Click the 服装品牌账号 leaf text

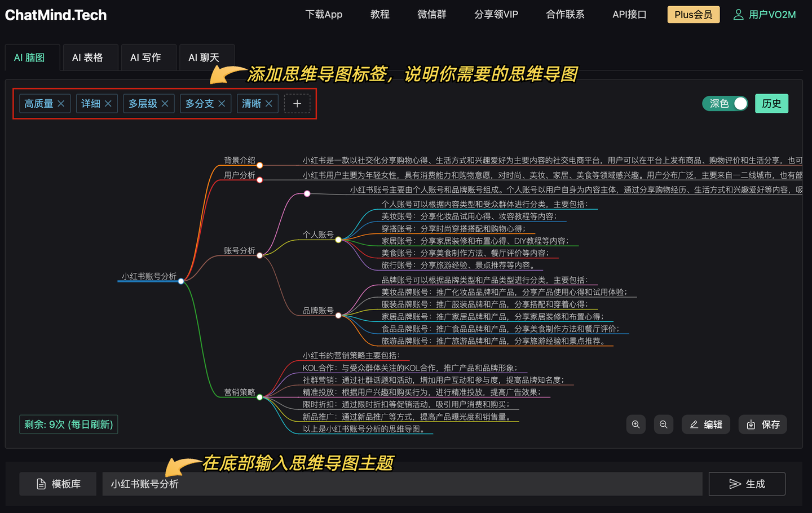pos(485,304)
